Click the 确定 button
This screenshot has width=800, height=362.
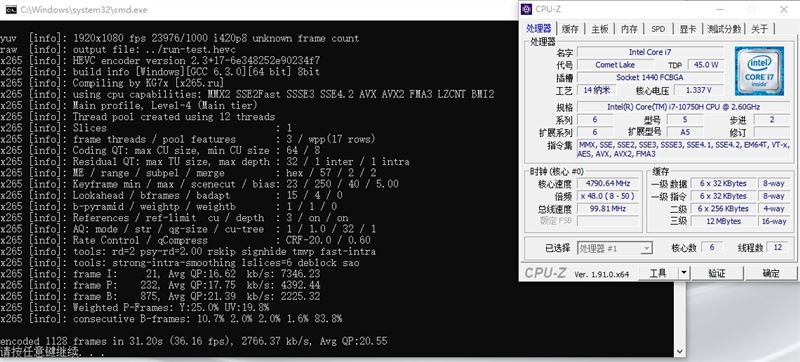(770, 273)
